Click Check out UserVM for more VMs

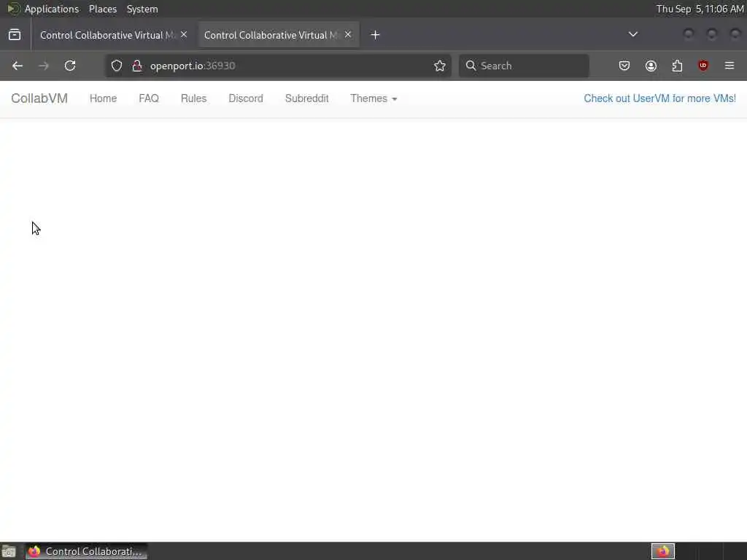659,98
